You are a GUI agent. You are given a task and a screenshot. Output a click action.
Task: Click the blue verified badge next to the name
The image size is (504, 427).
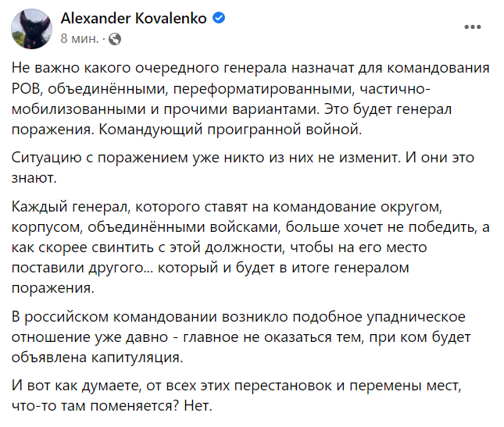coord(219,18)
